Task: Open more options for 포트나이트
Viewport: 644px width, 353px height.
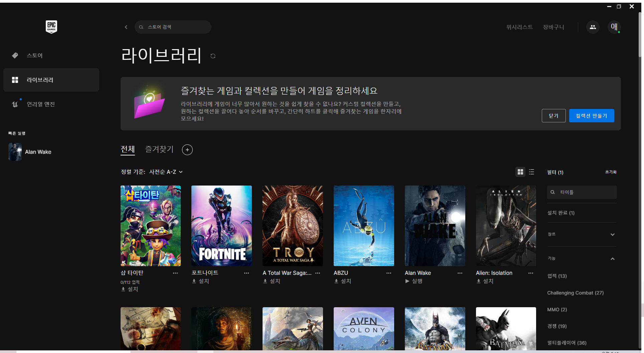Action: coord(247,273)
